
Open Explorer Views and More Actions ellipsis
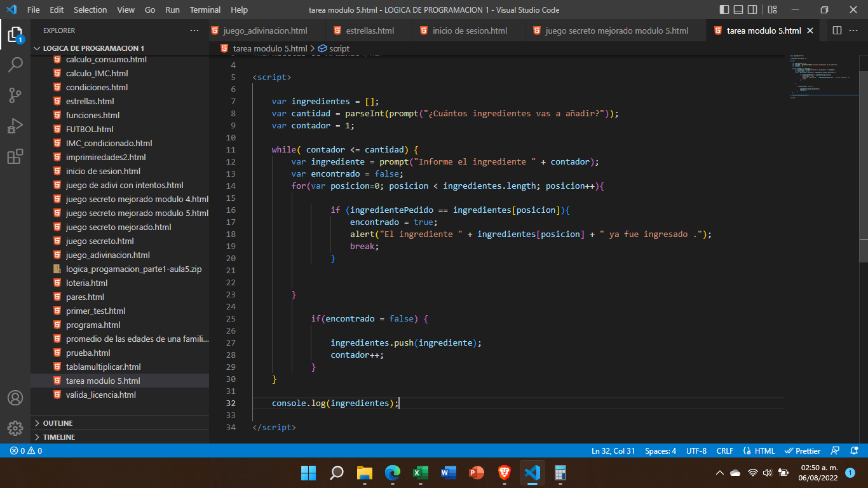pyautogui.click(x=194, y=30)
